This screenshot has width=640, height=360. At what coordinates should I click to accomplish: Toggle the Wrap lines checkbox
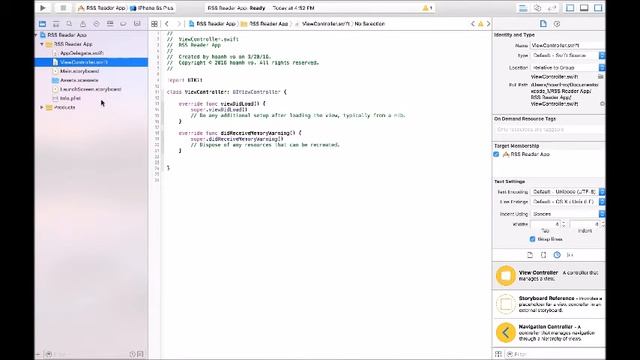(x=532, y=239)
